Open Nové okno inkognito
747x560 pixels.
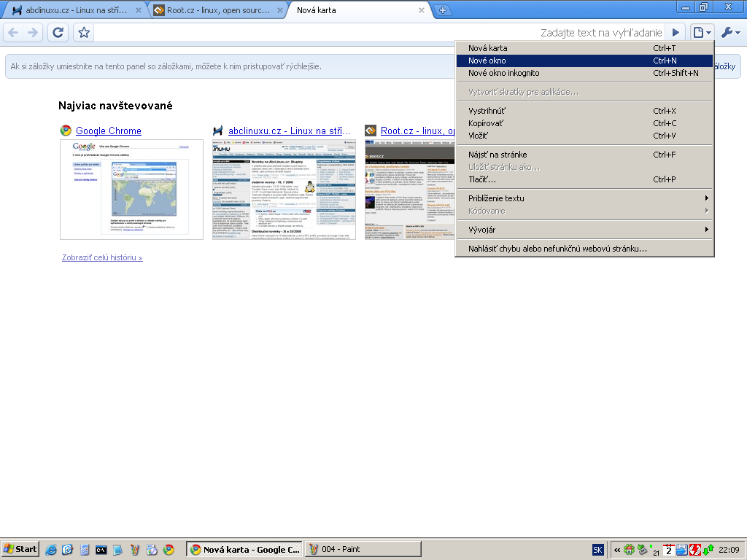[584, 73]
